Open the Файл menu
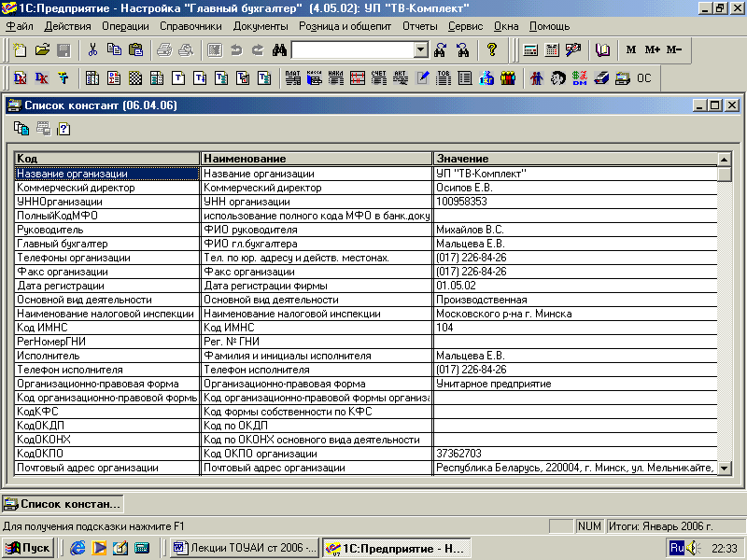 [x=19, y=27]
